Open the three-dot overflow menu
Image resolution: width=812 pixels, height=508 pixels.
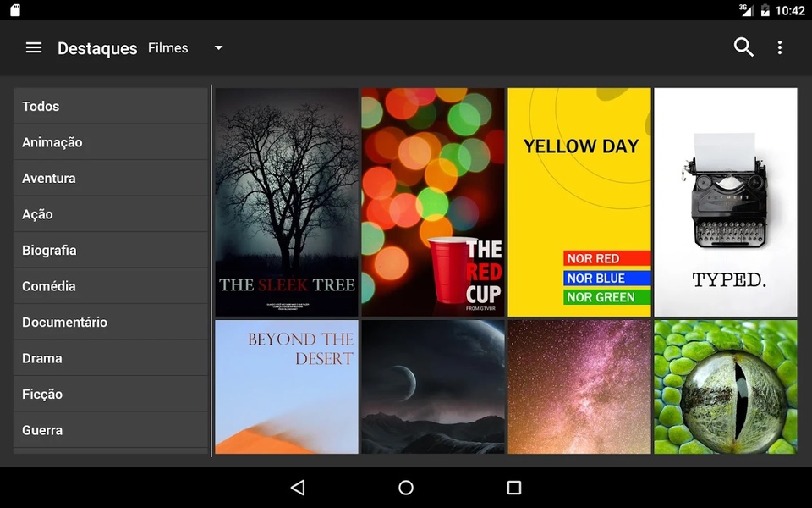[x=779, y=47]
